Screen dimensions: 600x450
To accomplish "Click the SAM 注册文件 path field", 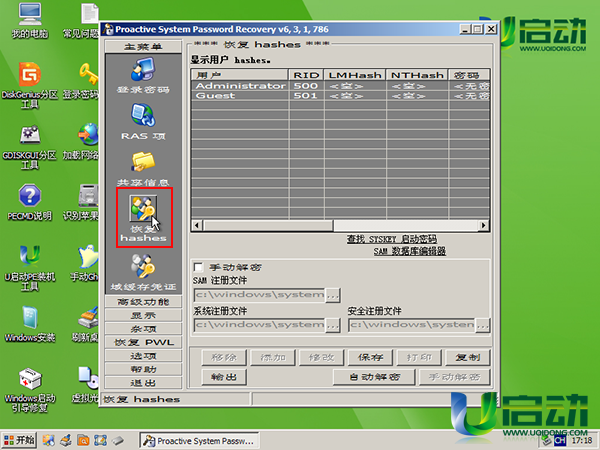I will pyautogui.click(x=260, y=295).
